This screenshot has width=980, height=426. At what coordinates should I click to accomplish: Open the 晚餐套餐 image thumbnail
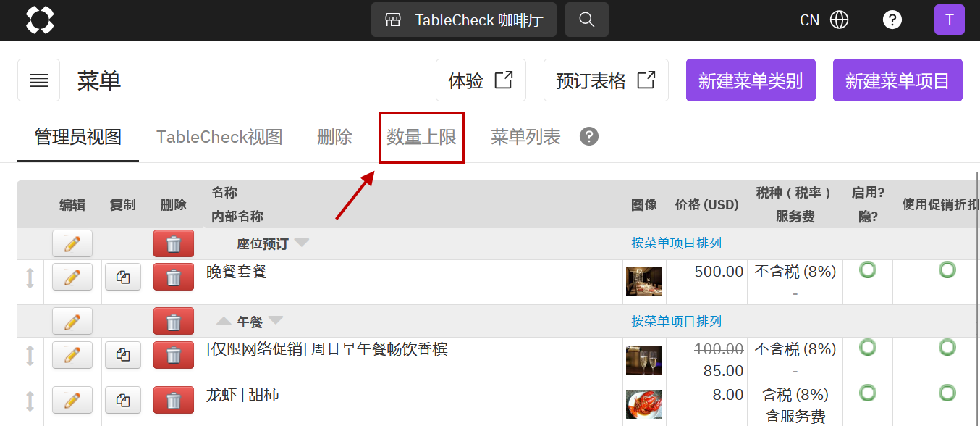coord(644,282)
